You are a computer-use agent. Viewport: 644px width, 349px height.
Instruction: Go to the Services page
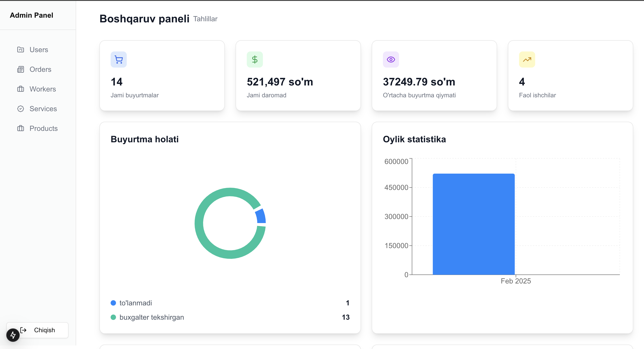point(43,109)
